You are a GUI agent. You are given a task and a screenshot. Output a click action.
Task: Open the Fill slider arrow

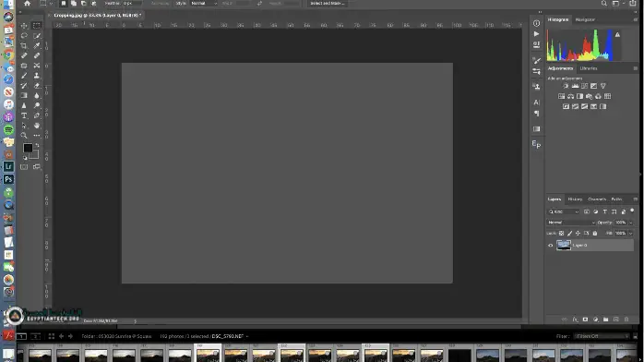(631, 234)
